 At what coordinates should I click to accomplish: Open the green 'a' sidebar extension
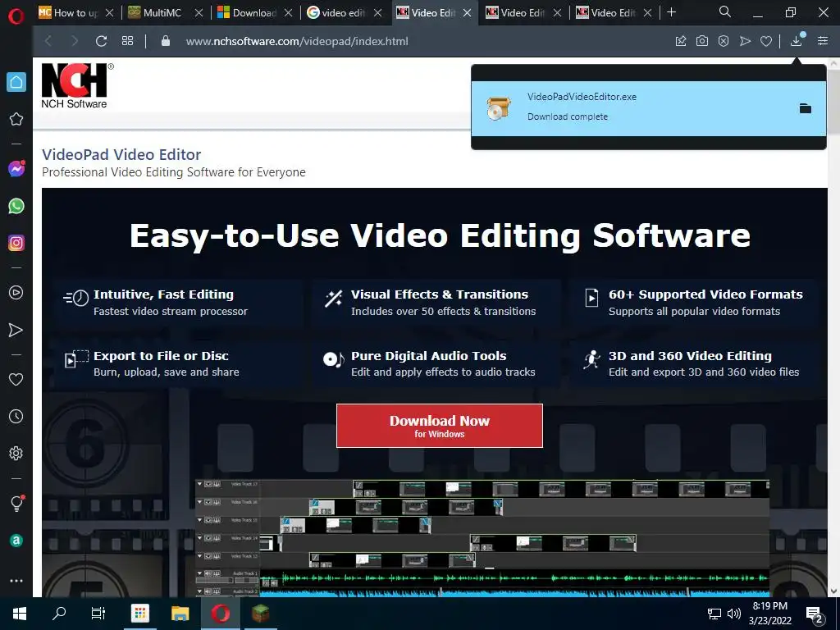click(x=16, y=541)
